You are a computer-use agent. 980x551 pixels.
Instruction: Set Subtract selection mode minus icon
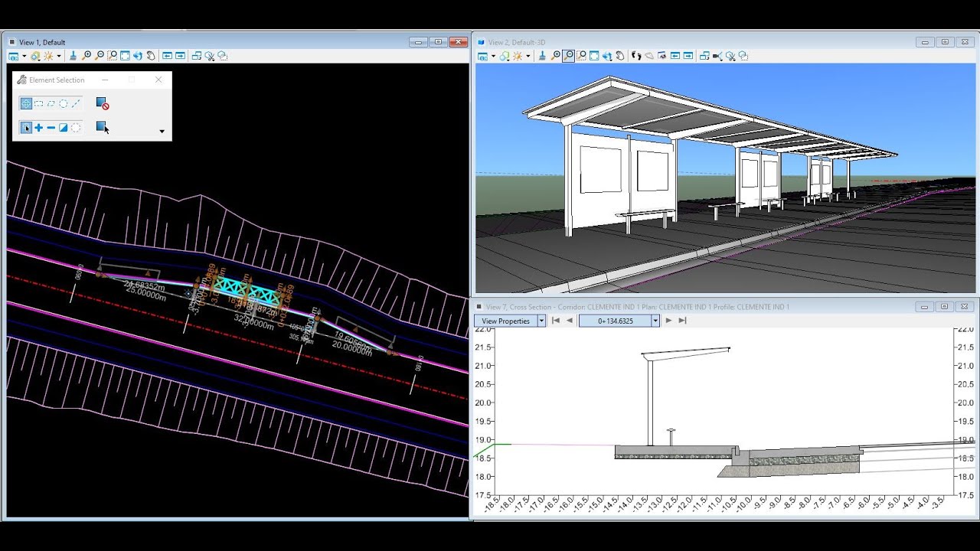pyautogui.click(x=51, y=128)
